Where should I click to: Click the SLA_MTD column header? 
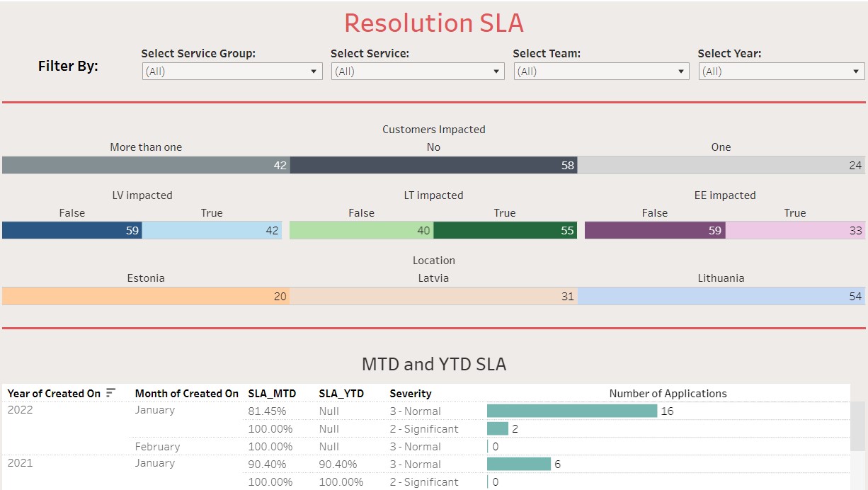pos(272,394)
